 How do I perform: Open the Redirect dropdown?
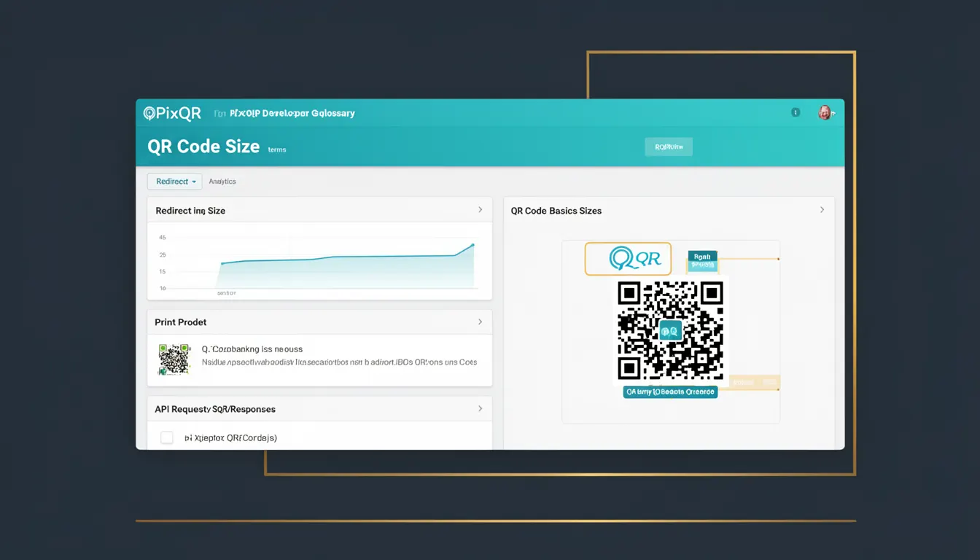[x=174, y=182]
